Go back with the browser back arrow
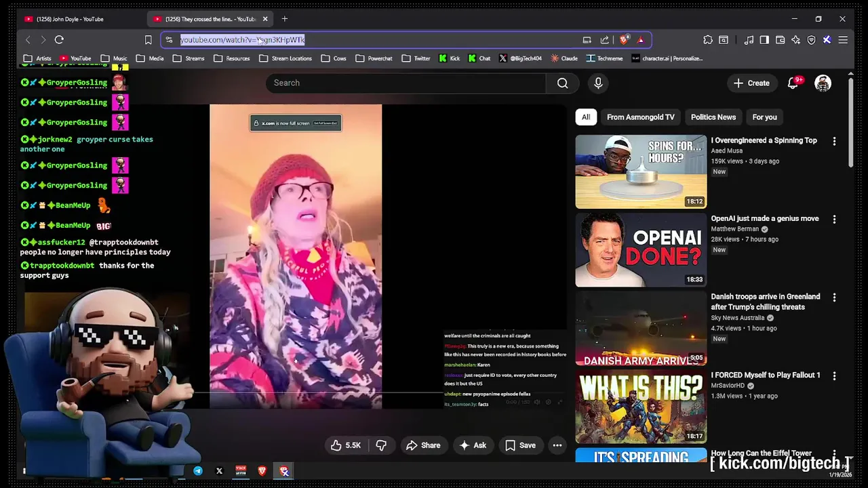The image size is (868, 488). (x=28, y=40)
